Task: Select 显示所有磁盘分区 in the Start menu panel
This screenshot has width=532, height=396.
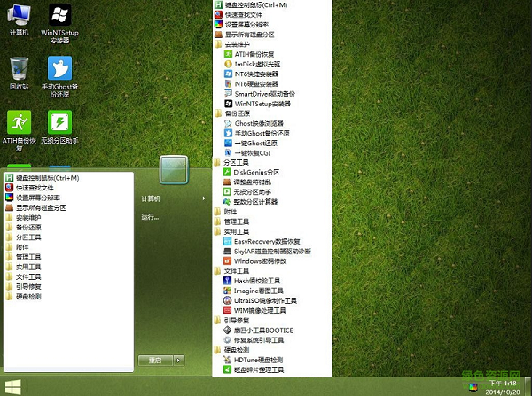Action: [35, 207]
